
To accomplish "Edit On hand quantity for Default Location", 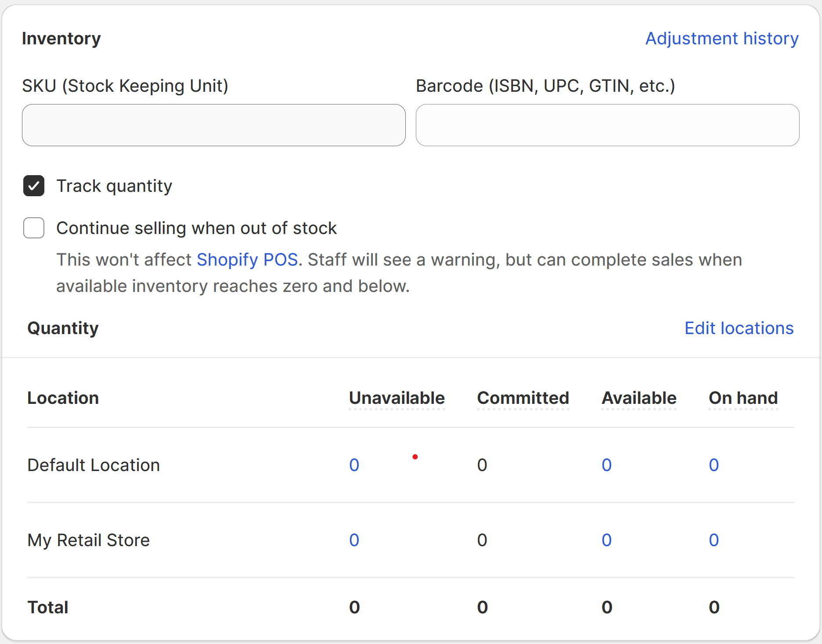I will tap(714, 465).
